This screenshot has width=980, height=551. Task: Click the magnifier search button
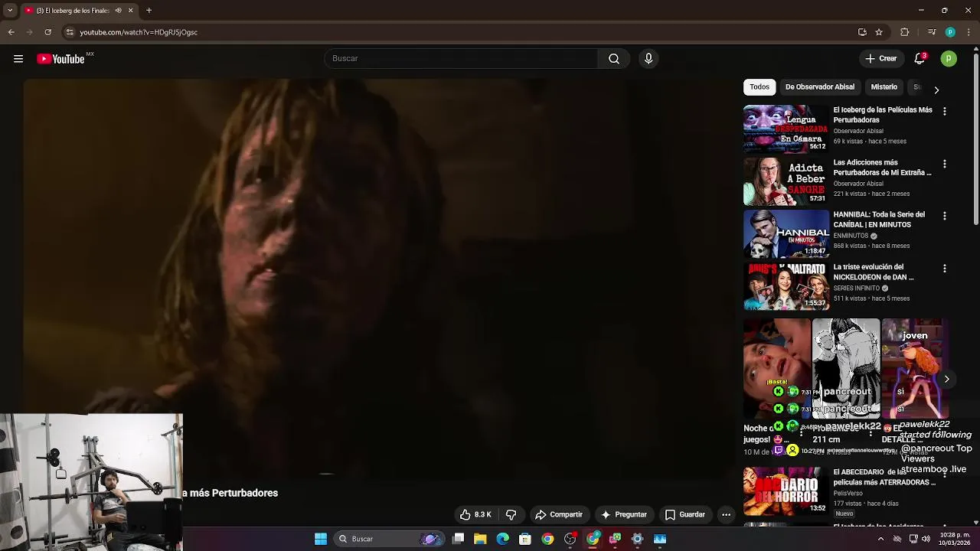coord(614,59)
